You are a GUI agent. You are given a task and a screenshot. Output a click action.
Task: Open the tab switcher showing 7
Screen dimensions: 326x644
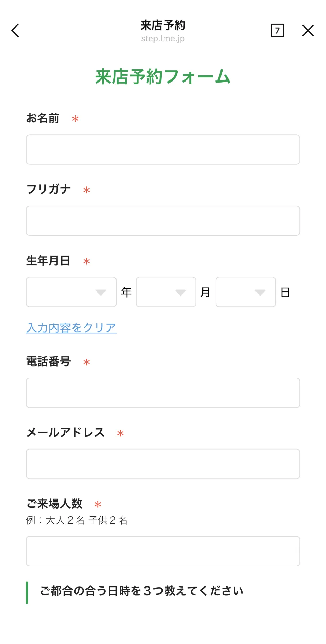coord(277,31)
